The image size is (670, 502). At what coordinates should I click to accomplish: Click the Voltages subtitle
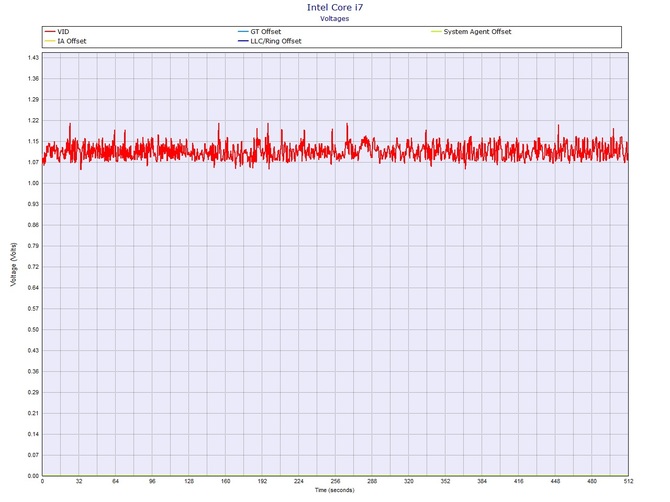(335, 19)
